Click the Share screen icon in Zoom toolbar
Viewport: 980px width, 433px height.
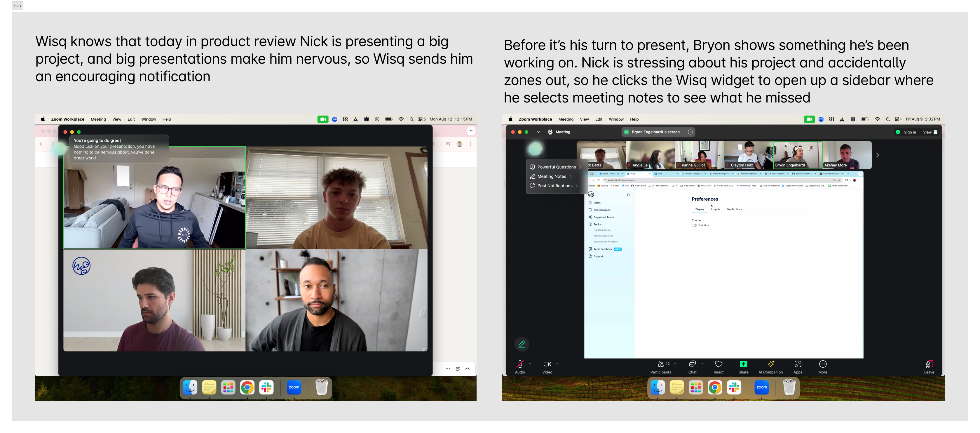click(x=743, y=364)
